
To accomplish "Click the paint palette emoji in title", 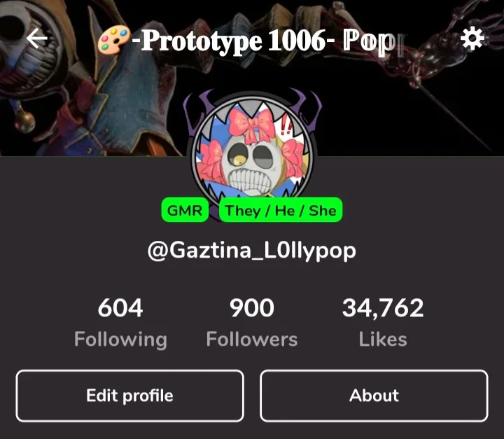I will (x=114, y=39).
